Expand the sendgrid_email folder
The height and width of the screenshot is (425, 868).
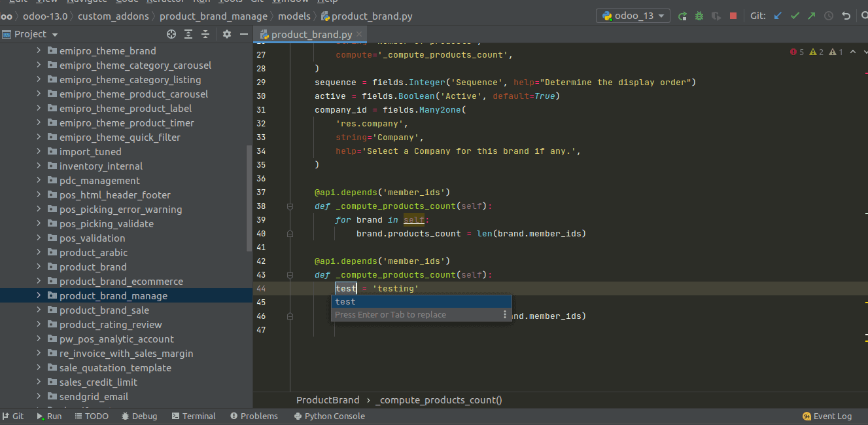(39, 397)
